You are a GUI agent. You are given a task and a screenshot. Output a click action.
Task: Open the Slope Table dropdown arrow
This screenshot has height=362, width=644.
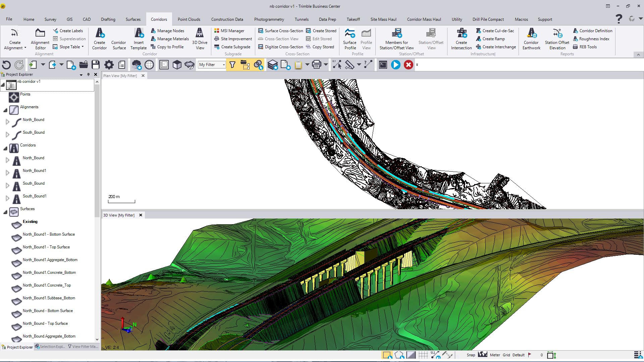click(x=83, y=47)
